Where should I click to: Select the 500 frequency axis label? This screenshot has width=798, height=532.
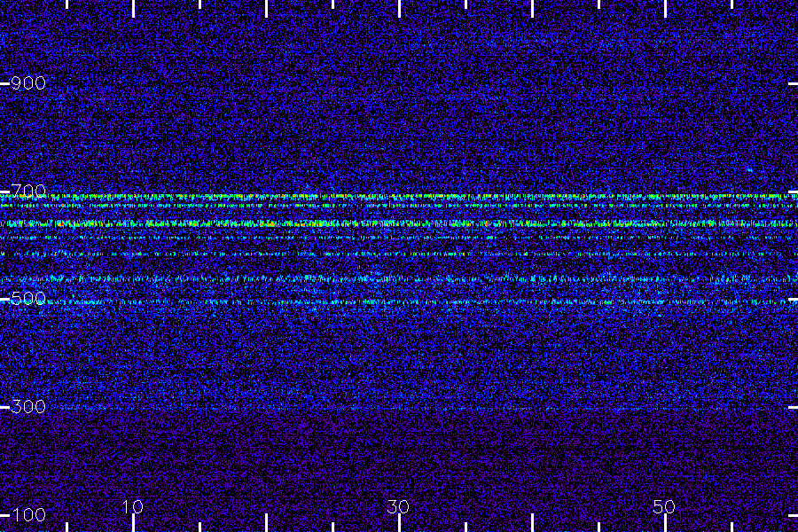(x=28, y=298)
